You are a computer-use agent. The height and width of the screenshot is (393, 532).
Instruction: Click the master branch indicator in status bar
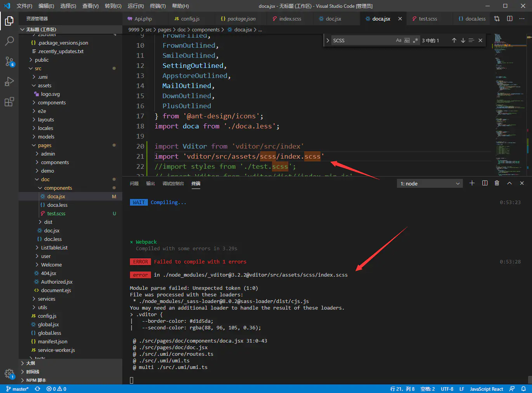point(17,389)
